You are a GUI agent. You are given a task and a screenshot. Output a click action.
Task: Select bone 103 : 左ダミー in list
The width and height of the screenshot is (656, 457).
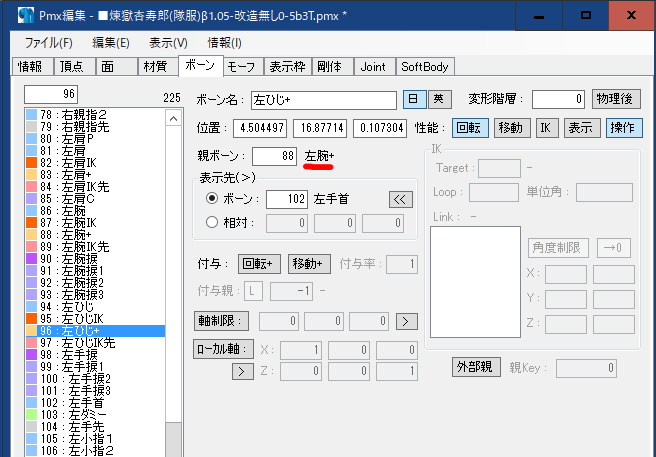(95, 415)
